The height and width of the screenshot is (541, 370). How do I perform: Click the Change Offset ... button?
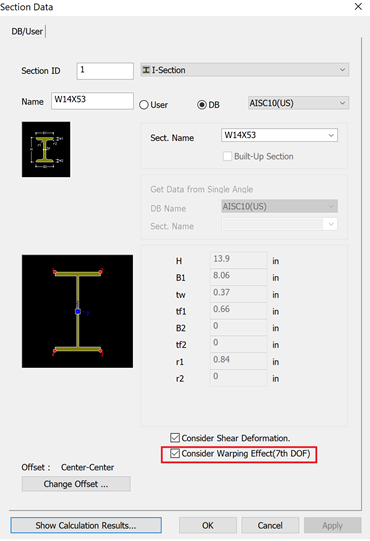76,484
